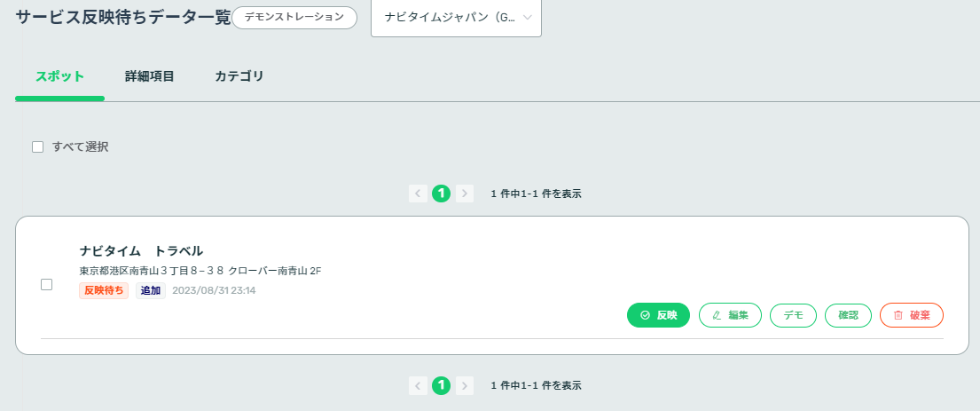The height and width of the screenshot is (411, 980).
Task: Go to next page in bottom pagination
Action: 465,385
